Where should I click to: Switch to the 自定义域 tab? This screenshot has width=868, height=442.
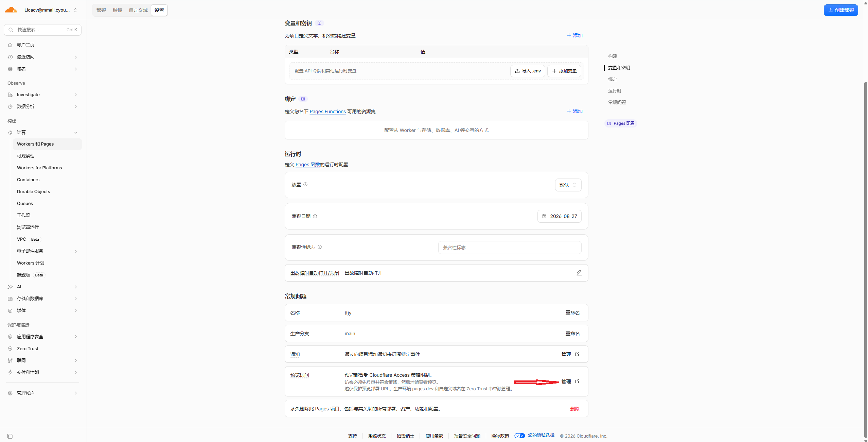pyautogui.click(x=138, y=10)
